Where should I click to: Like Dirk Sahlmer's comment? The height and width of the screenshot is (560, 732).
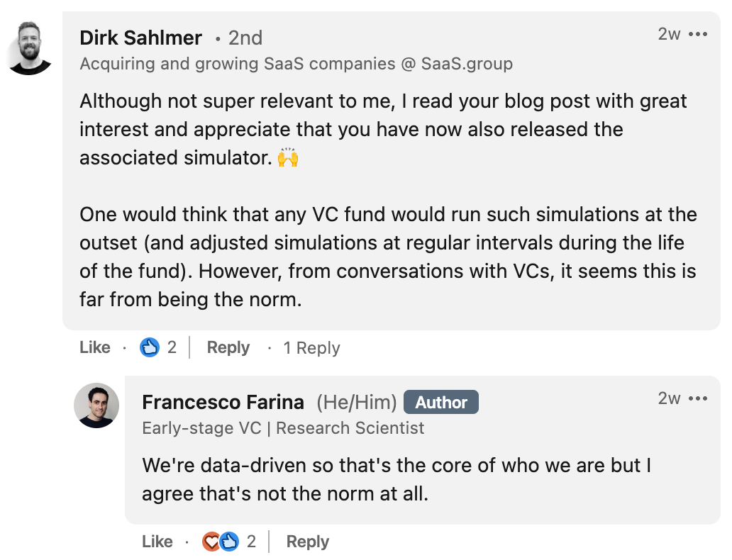pyautogui.click(x=95, y=347)
